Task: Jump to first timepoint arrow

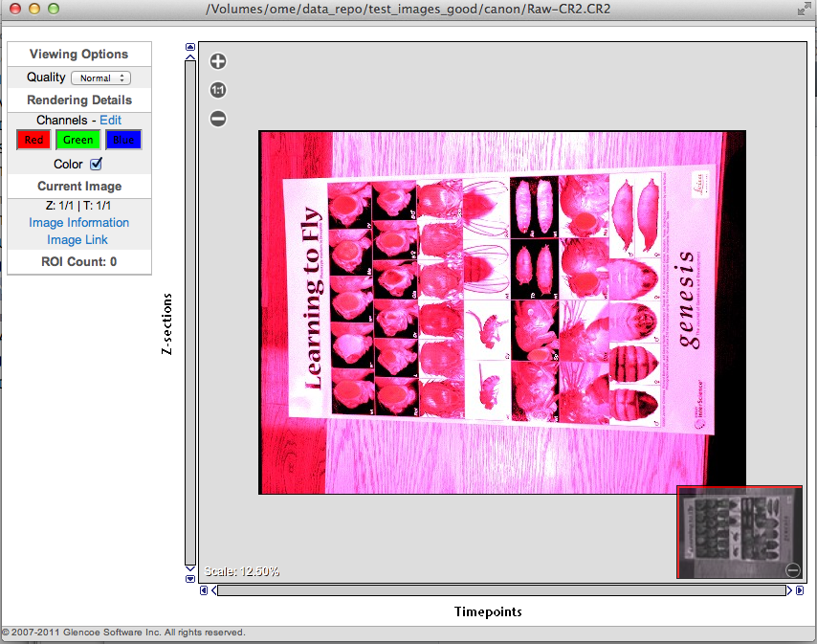Action: pos(204,590)
